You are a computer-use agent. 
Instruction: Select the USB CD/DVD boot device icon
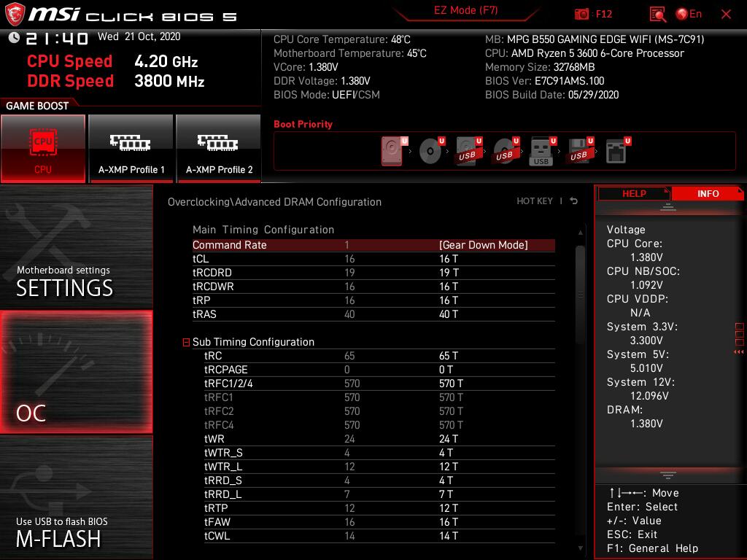coord(506,151)
